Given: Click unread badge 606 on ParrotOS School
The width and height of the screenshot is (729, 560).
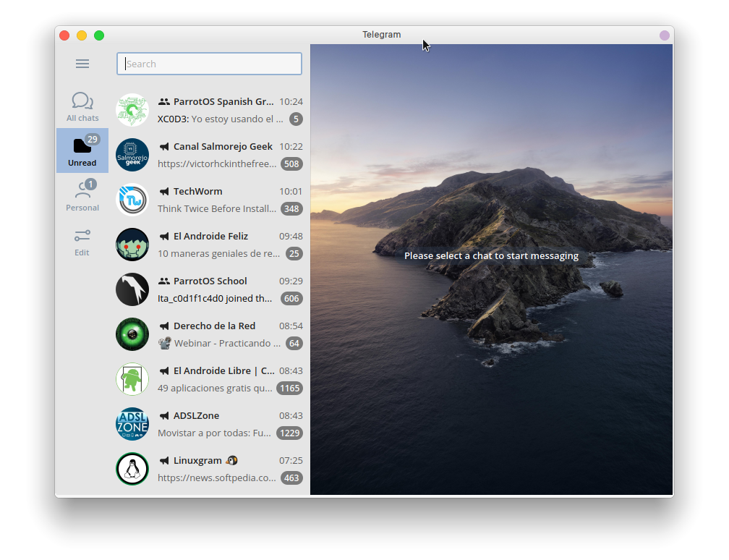Looking at the screenshot, I should click(291, 299).
